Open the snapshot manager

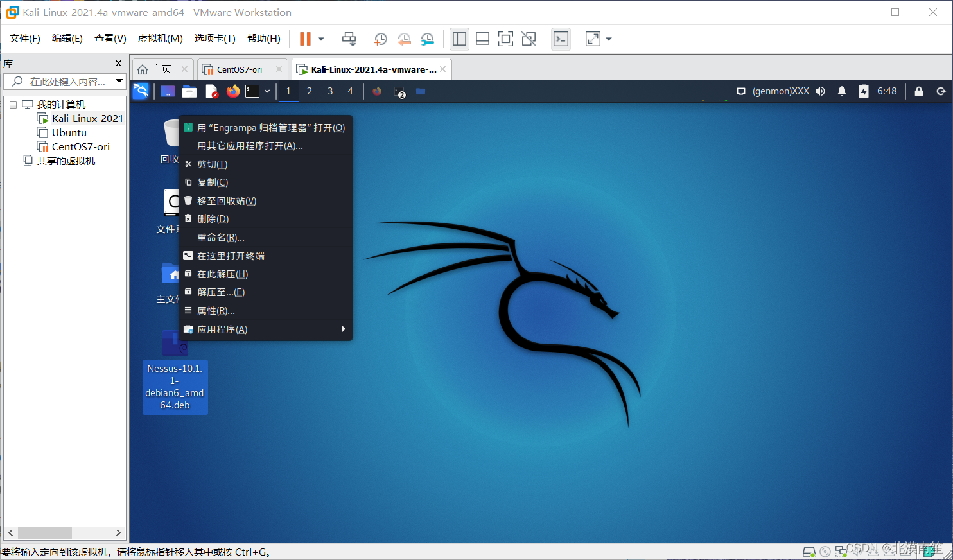click(x=428, y=39)
